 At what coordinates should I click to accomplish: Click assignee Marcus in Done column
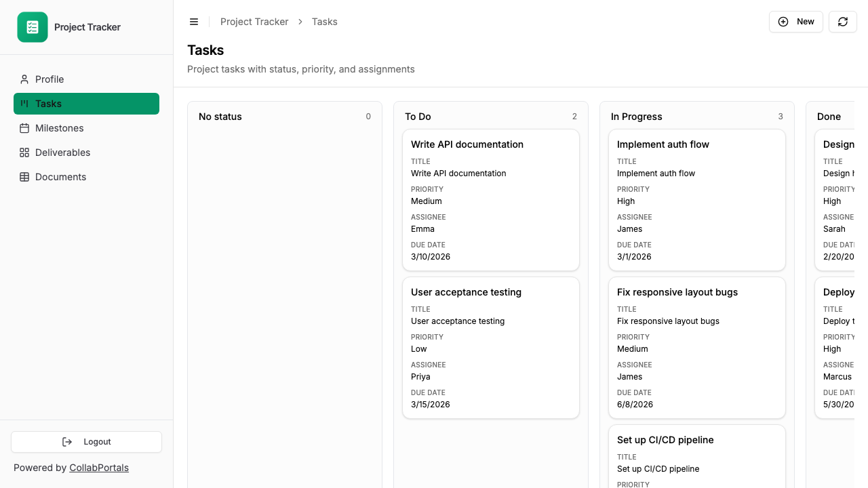point(837,377)
